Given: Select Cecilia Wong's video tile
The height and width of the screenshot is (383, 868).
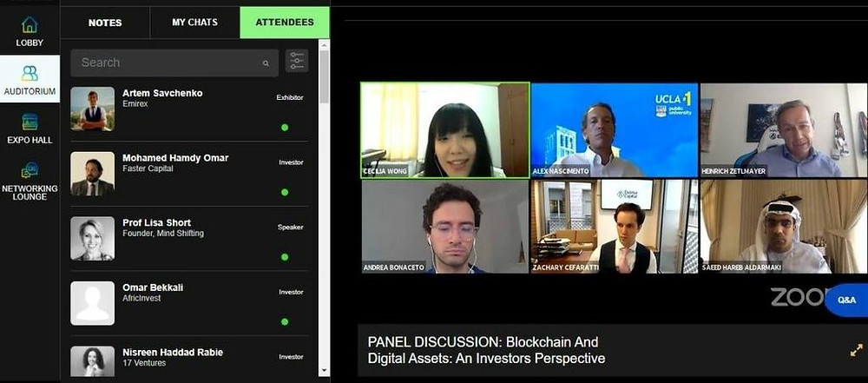Looking at the screenshot, I should tap(445, 130).
